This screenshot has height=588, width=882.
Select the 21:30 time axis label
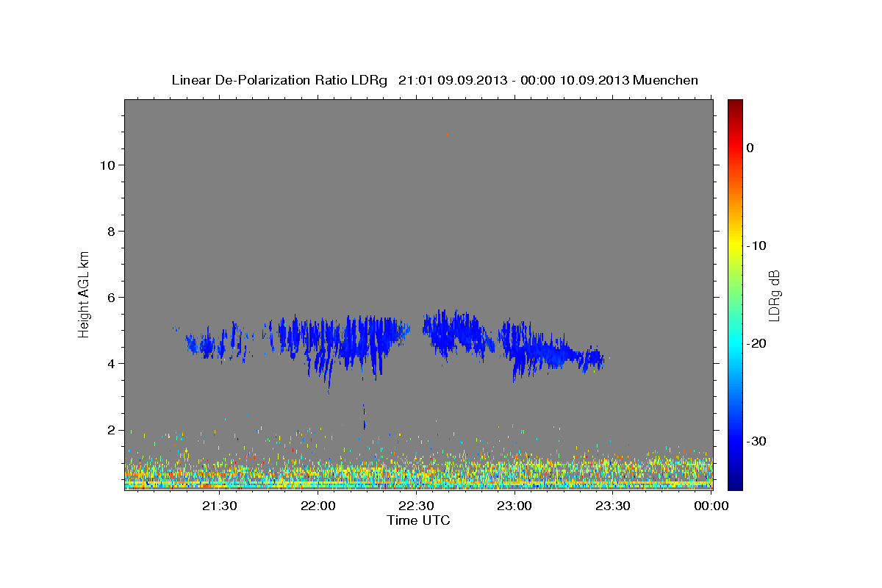(x=220, y=506)
